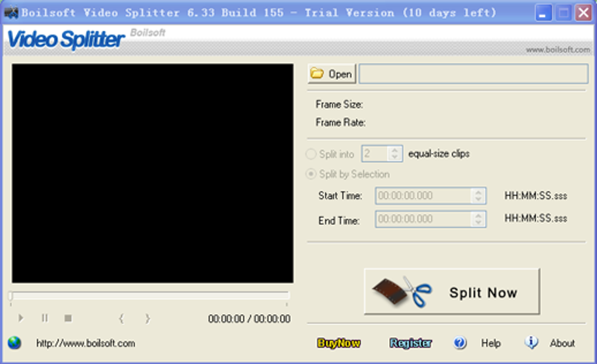Image resolution: width=597 pixels, height=364 pixels.
Task: Set selection end with right bracket
Action: click(x=147, y=318)
